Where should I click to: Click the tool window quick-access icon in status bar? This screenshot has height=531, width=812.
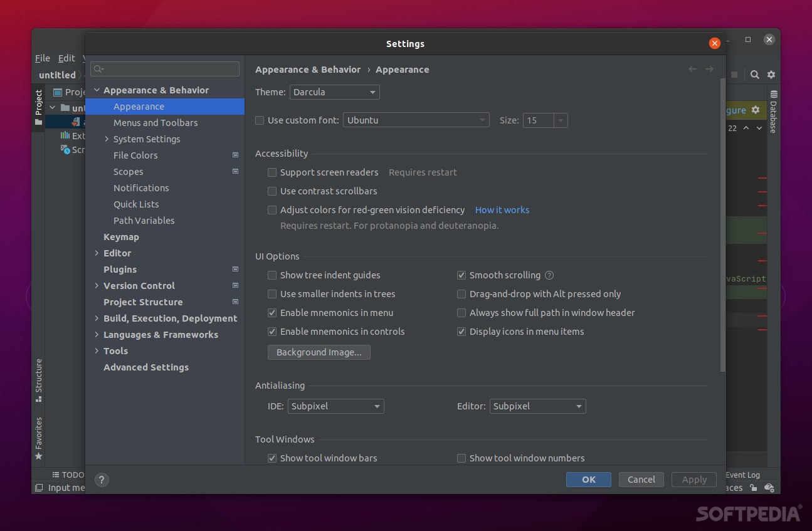click(39, 488)
